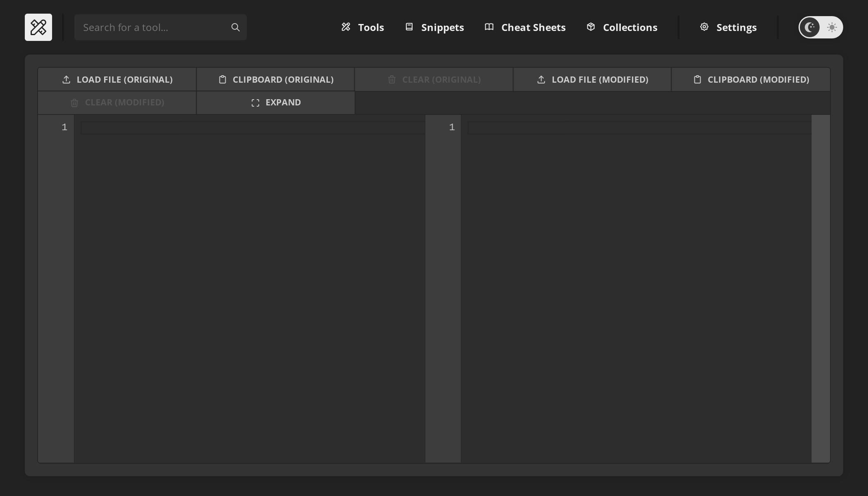This screenshot has width=868, height=496.
Task: Click line 1 in the original text editor
Action: (x=248, y=127)
